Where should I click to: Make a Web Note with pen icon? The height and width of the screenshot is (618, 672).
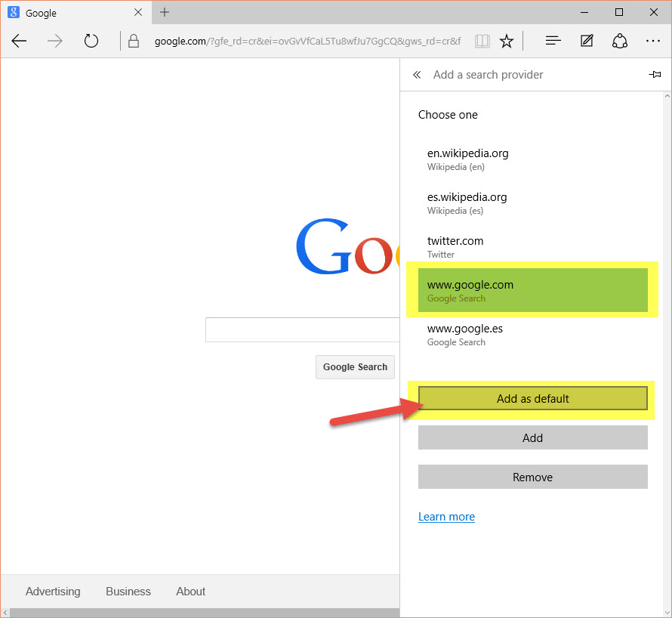tap(587, 41)
